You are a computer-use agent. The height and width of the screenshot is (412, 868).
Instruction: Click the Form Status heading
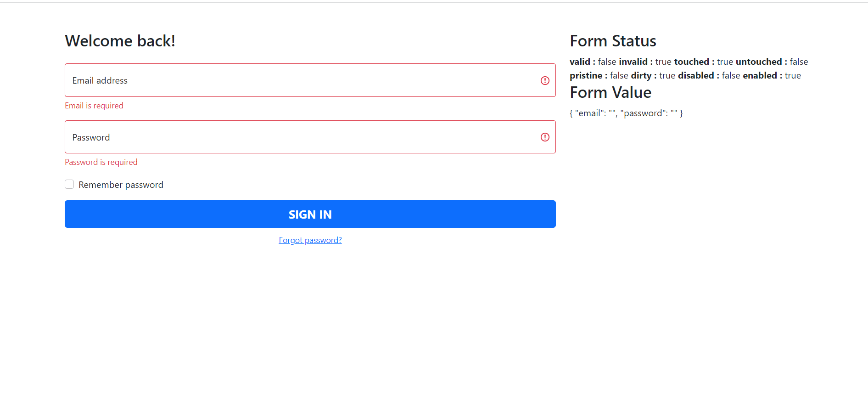[x=613, y=41]
